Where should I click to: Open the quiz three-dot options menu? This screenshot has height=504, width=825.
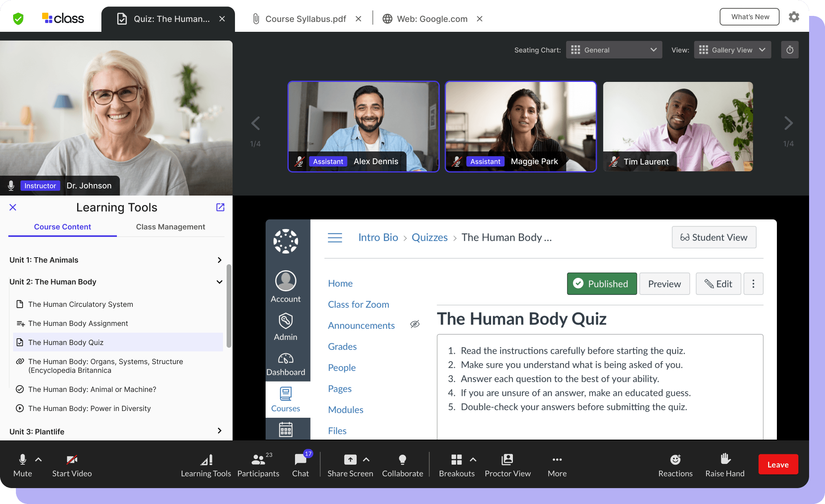753,284
